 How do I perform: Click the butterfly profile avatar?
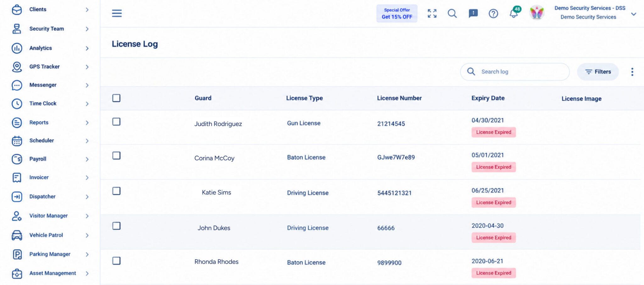[536, 13]
